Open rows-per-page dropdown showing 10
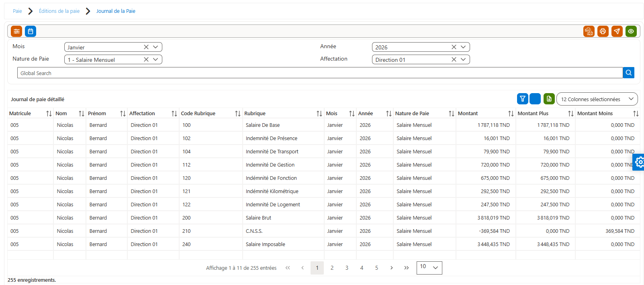 point(429,268)
